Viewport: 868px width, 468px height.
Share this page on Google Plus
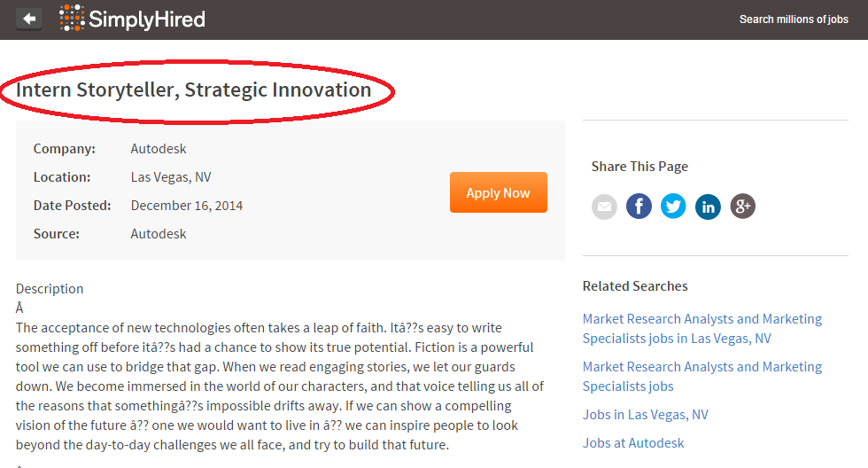(x=743, y=207)
